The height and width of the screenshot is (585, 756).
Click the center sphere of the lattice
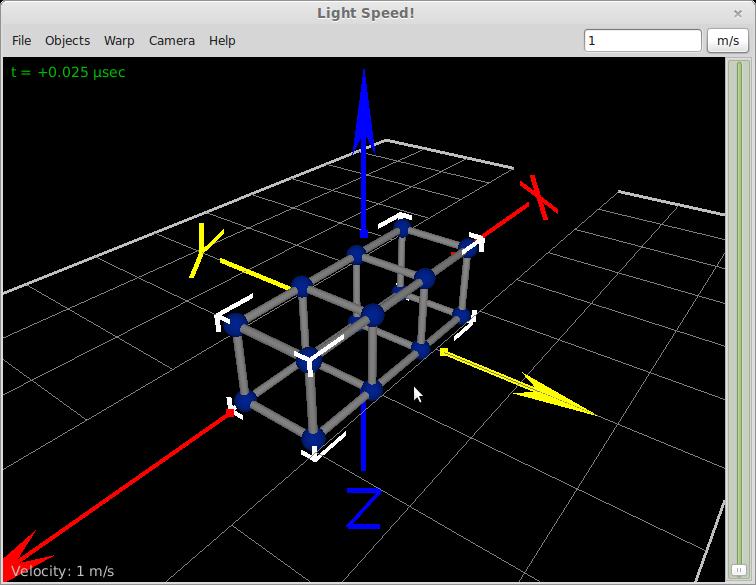pos(373,316)
